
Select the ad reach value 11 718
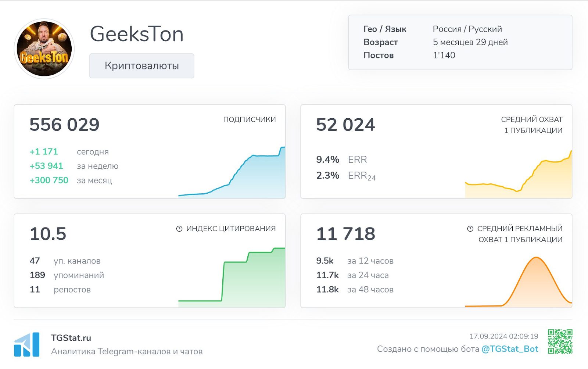coord(345,234)
